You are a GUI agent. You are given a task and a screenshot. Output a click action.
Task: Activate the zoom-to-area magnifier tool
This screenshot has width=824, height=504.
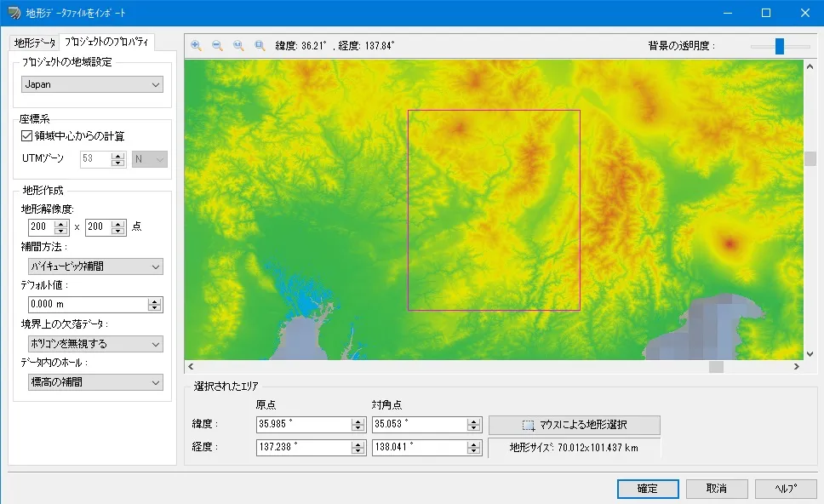[260, 46]
